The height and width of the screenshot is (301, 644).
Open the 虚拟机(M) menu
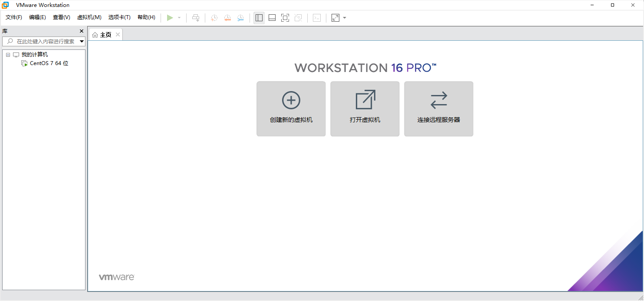pos(89,17)
